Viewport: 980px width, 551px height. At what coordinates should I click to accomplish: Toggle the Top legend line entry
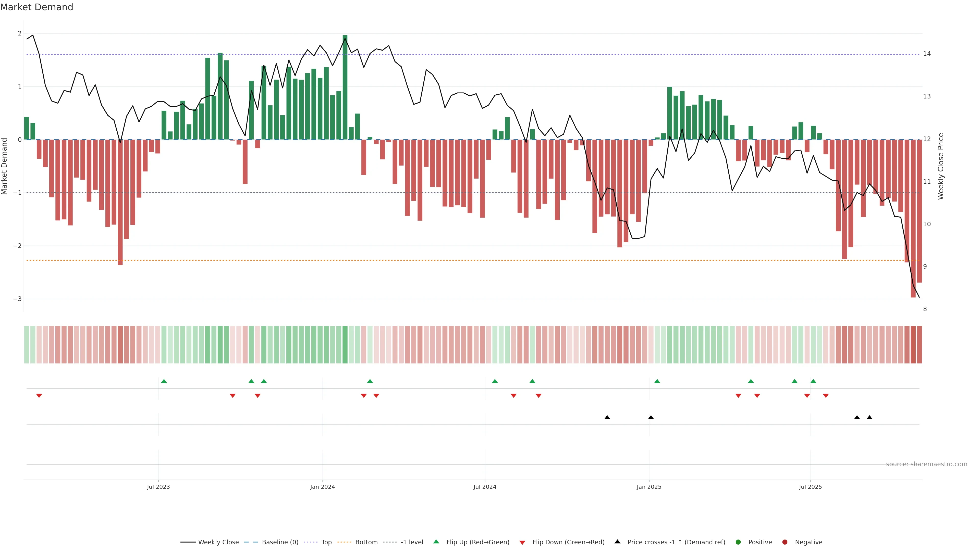pos(326,542)
